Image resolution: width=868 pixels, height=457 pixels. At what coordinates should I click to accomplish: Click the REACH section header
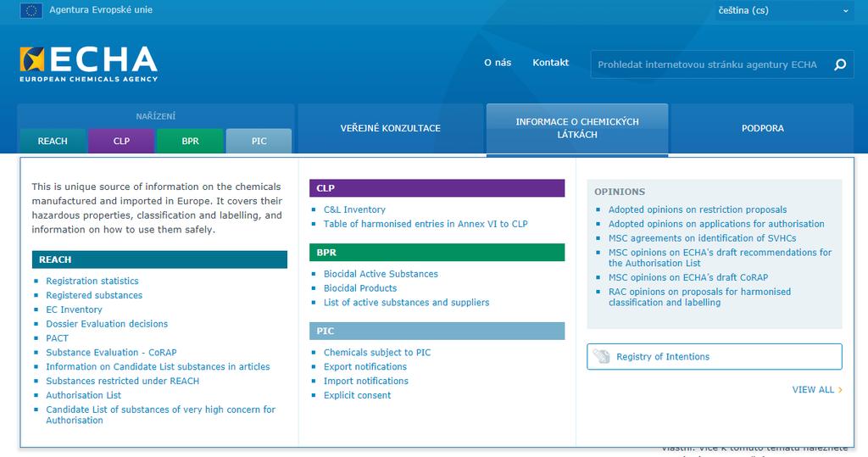tap(159, 259)
